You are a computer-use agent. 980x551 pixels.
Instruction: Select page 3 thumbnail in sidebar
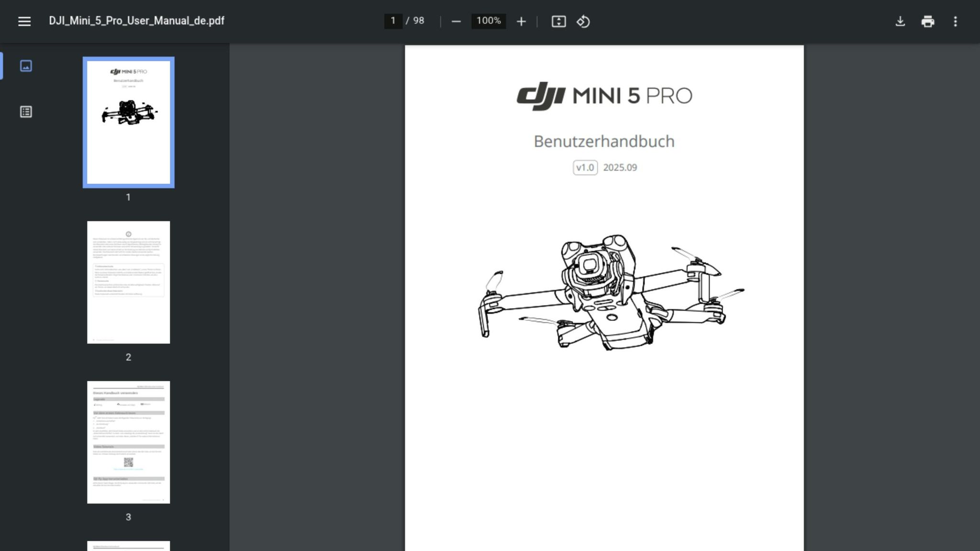(128, 441)
